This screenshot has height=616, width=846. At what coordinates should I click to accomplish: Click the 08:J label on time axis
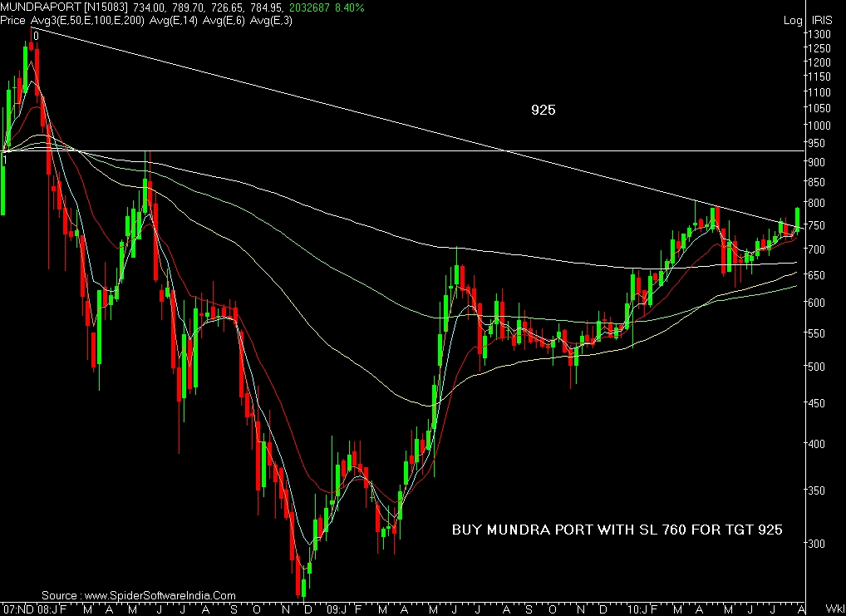pyautogui.click(x=47, y=610)
